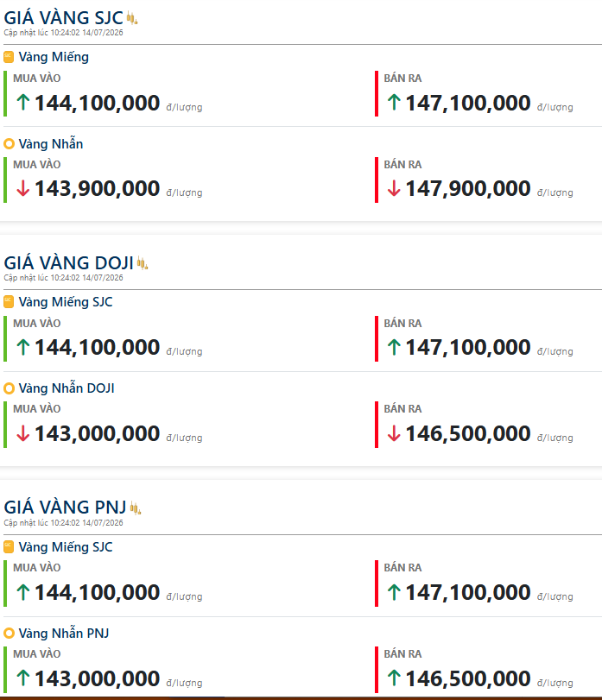602x700 pixels.
Task: Click the green up arrow on SJC Vàng Miếng buy price
Action: (x=23, y=102)
